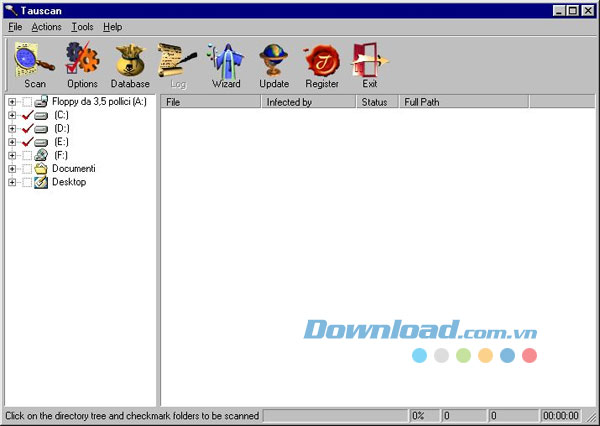Select the floppy drive A: icon
This screenshot has height=426, width=600.
(41, 101)
